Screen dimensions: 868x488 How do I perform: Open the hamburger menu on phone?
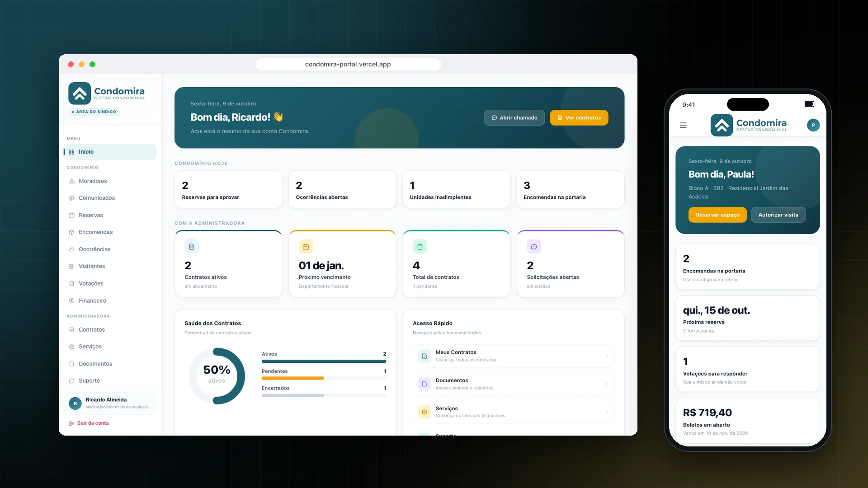[683, 125]
